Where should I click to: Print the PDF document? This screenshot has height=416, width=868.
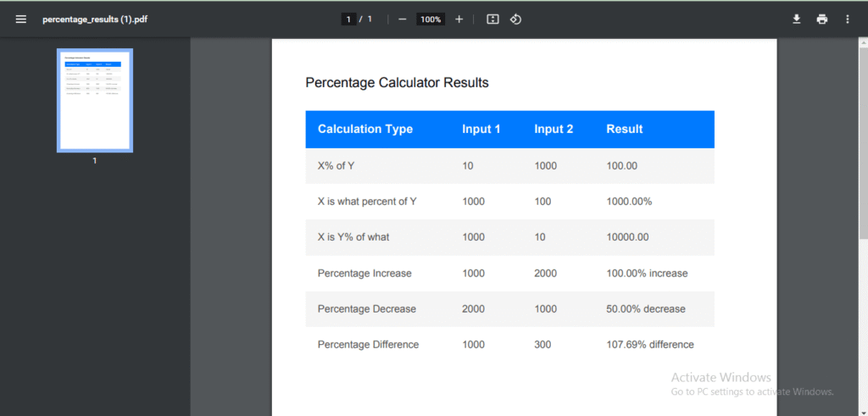821,19
